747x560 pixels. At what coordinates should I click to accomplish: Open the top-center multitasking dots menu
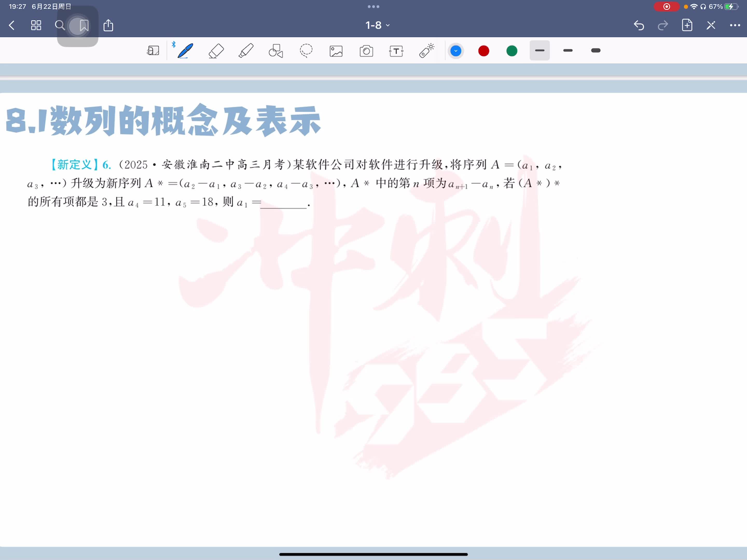coord(373,6)
